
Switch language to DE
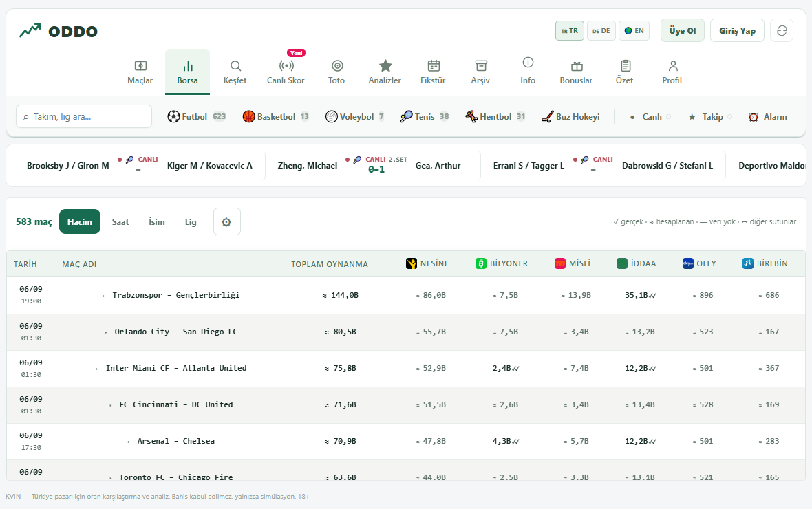pos(601,30)
